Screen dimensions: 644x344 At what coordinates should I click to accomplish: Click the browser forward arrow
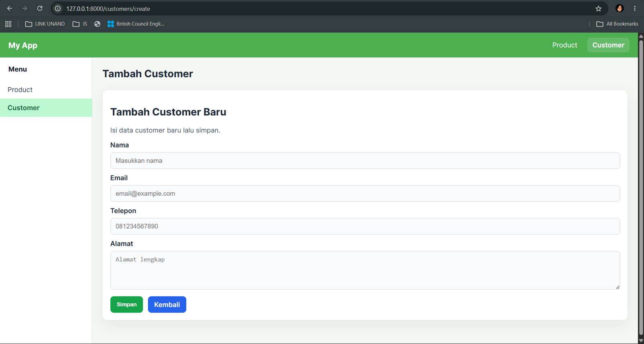point(25,8)
